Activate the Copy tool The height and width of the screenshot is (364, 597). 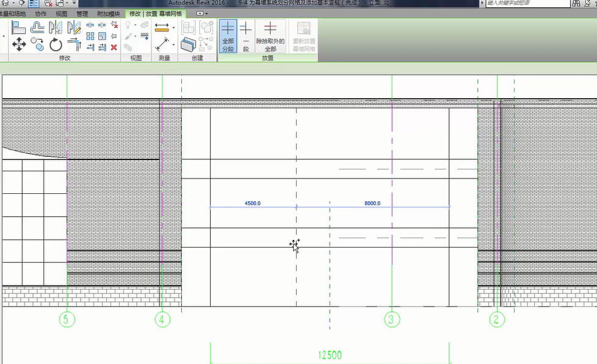(37, 44)
